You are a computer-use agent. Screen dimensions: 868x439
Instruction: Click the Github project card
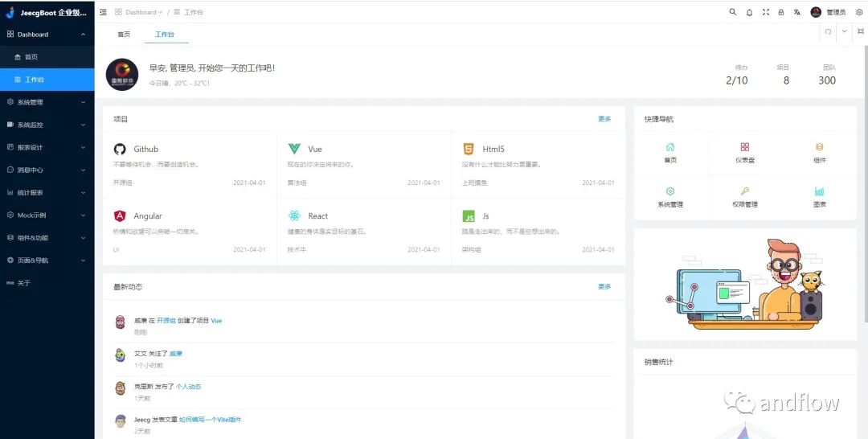(190, 165)
